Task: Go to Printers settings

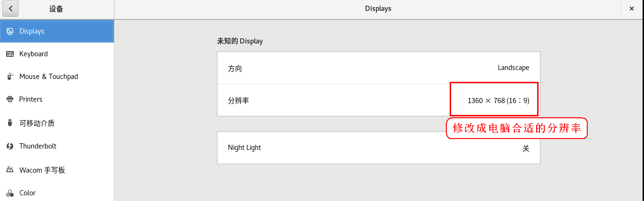Action: tap(31, 99)
